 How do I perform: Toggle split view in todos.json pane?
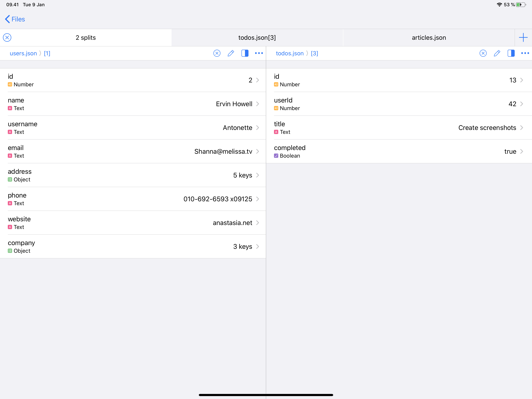(x=511, y=53)
